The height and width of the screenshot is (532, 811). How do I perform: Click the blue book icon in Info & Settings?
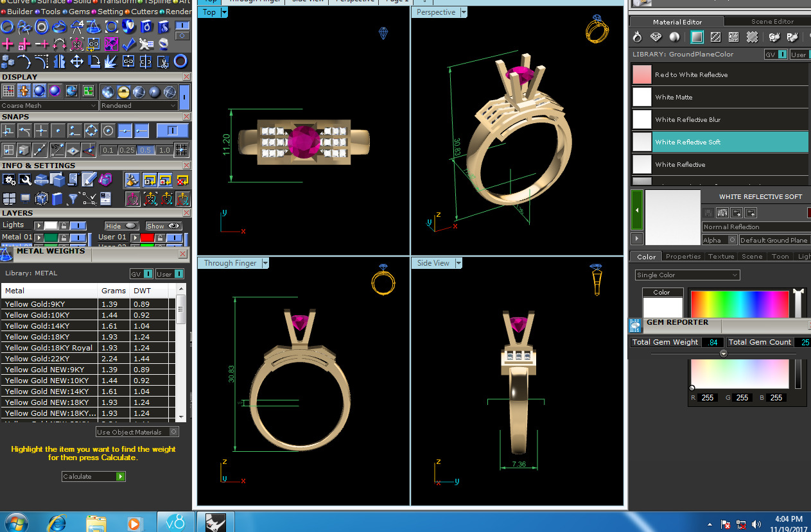click(x=57, y=198)
